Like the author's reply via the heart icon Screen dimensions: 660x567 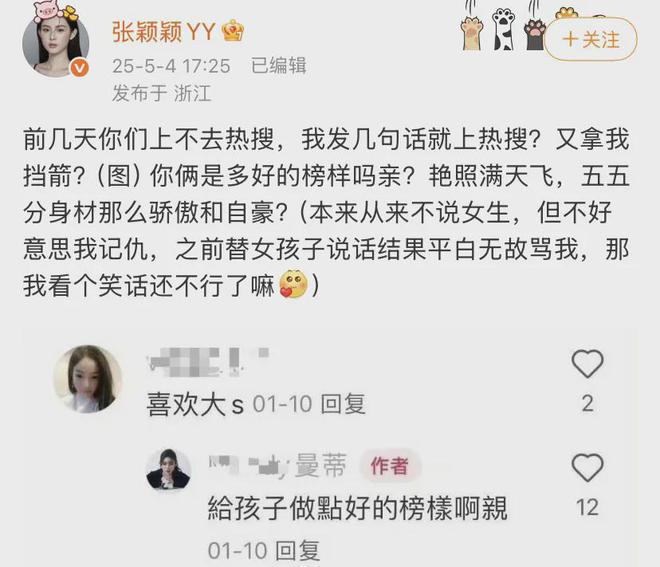tap(588, 468)
